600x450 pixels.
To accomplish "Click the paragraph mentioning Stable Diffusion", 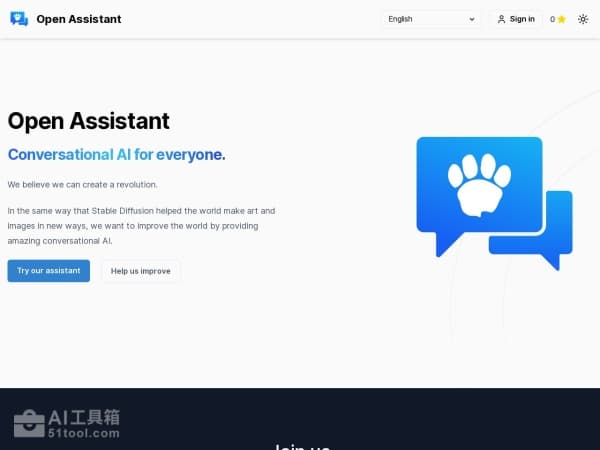I will [140, 225].
